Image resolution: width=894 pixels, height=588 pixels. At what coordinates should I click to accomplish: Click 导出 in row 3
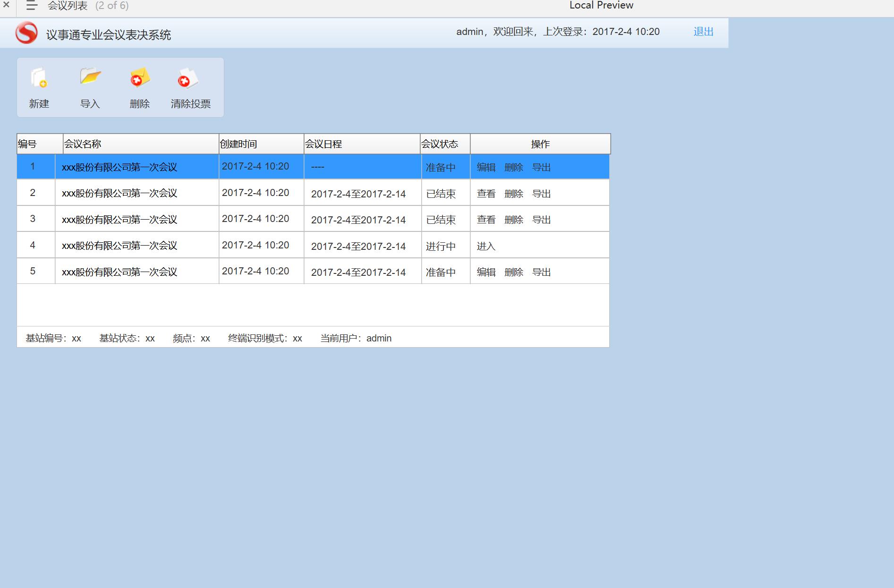[542, 220]
